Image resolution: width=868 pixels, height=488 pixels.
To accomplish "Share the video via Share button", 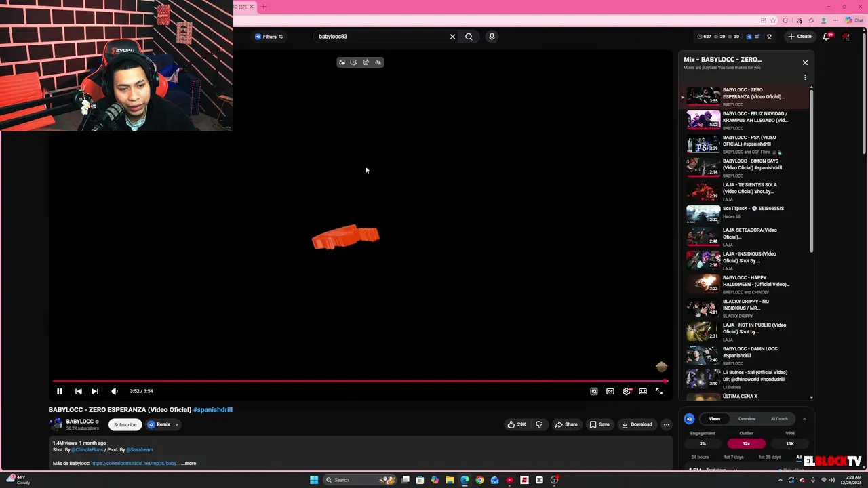I will (x=566, y=424).
